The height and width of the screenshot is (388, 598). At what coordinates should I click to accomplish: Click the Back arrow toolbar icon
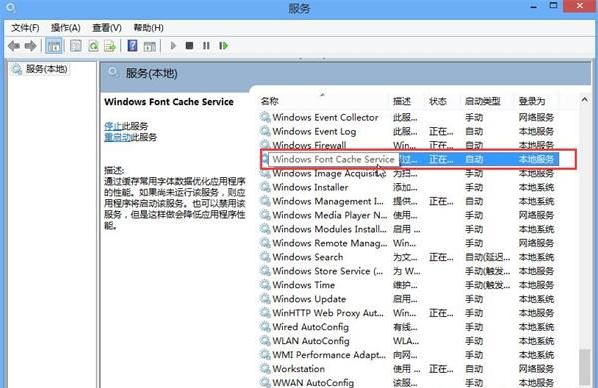(x=14, y=46)
